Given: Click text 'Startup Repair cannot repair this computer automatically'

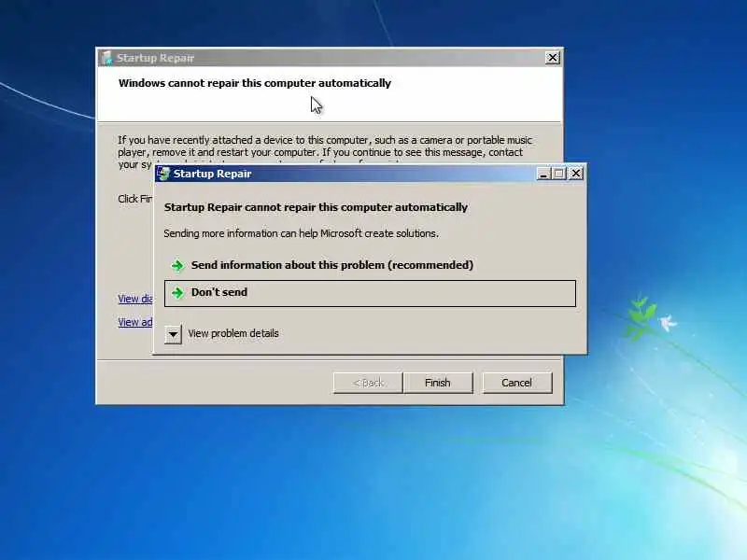Looking at the screenshot, I should tap(316, 207).
